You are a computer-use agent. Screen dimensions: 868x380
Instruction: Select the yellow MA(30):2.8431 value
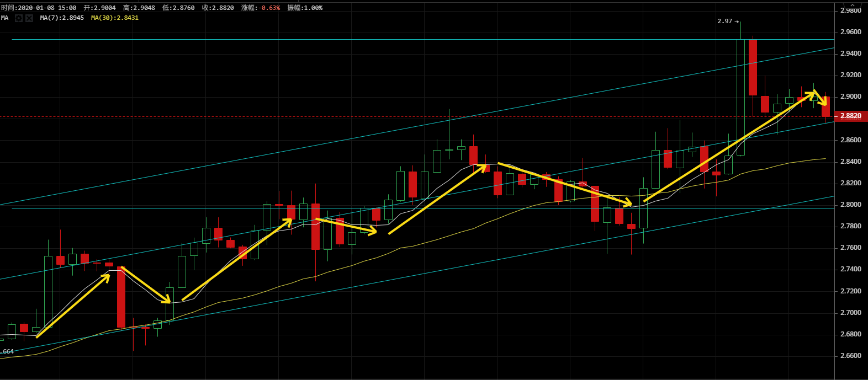click(x=115, y=18)
